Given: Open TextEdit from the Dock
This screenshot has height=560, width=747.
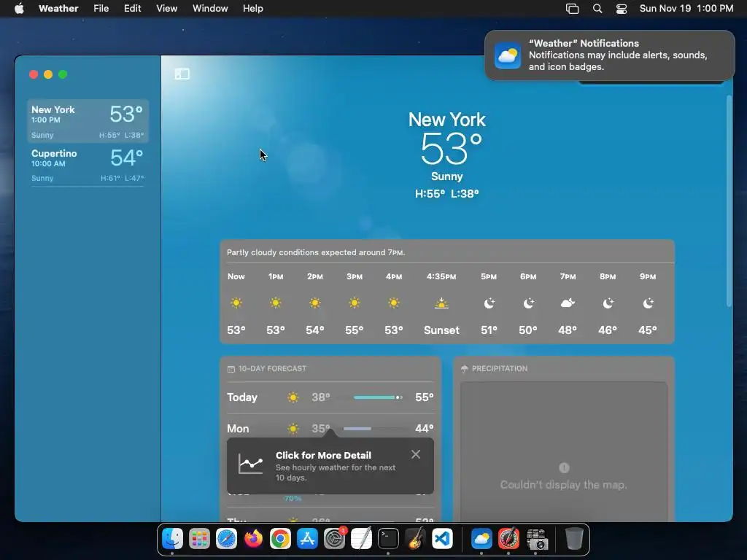Looking at the screenshot, I should [x=361, y=539].
